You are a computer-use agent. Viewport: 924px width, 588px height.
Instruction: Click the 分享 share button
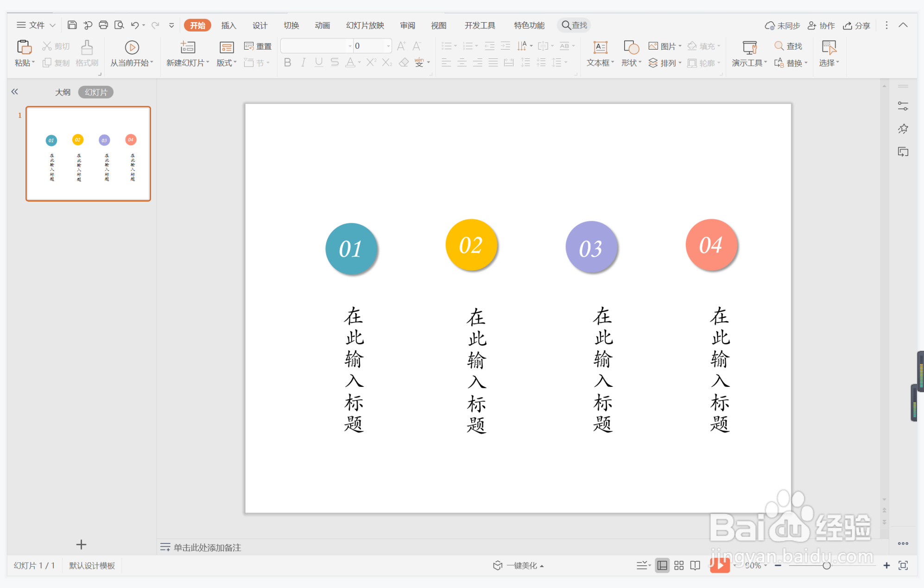(x=857, y=25)
